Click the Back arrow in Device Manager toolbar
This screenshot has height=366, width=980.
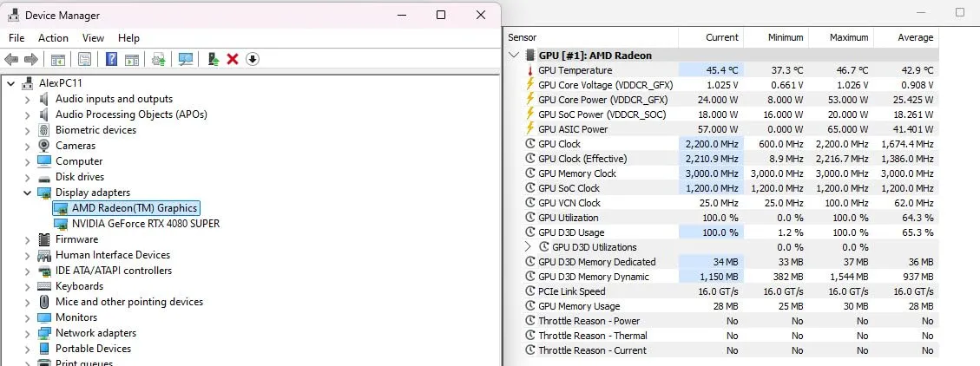pyautogui.click(x=11, y=59)
